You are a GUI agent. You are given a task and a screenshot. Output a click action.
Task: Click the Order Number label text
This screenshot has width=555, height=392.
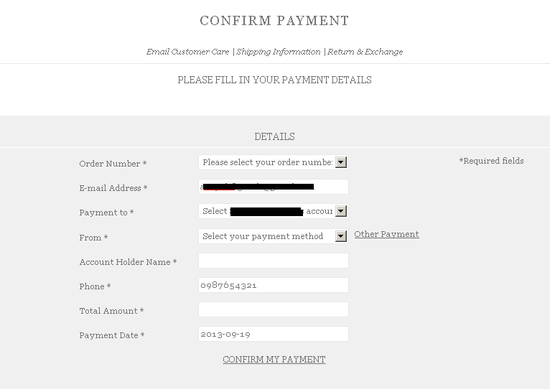tap(113, 164)
